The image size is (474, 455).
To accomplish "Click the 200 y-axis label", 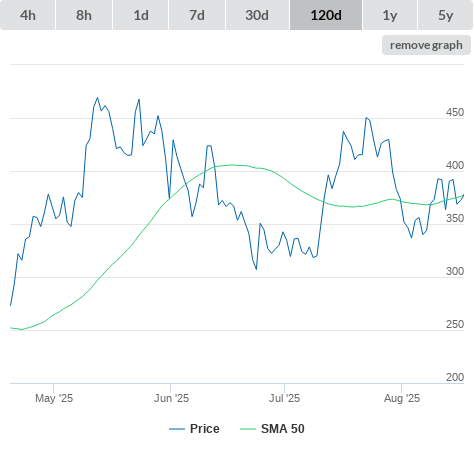I will point(455,377).
